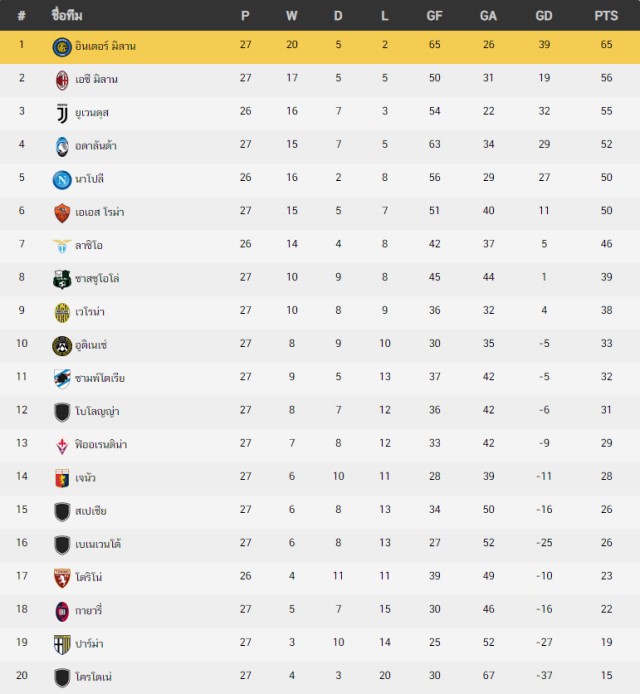Click the Udinese club logo
This screenshot has width=640, height=694.
click(62, 346)
